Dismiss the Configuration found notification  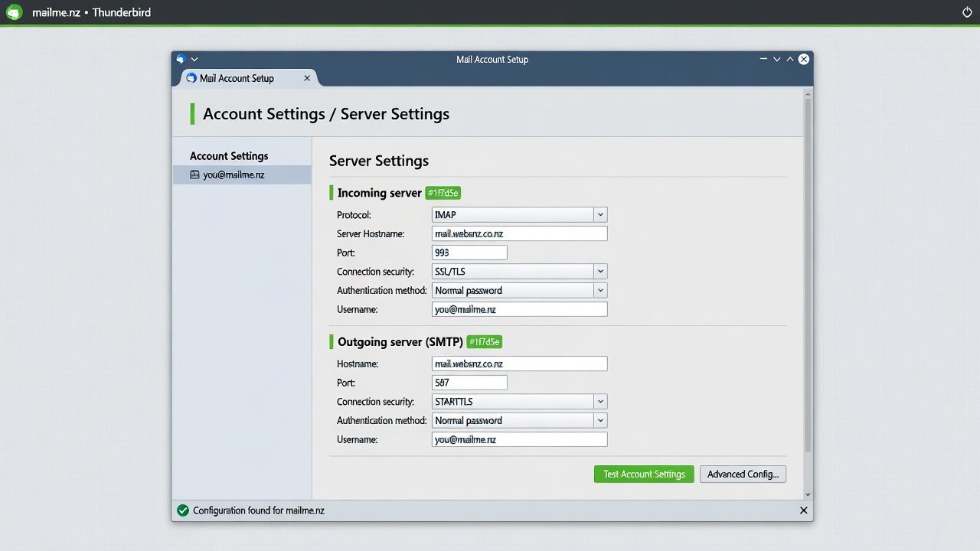pyautogui.click(x=803, y=510)
